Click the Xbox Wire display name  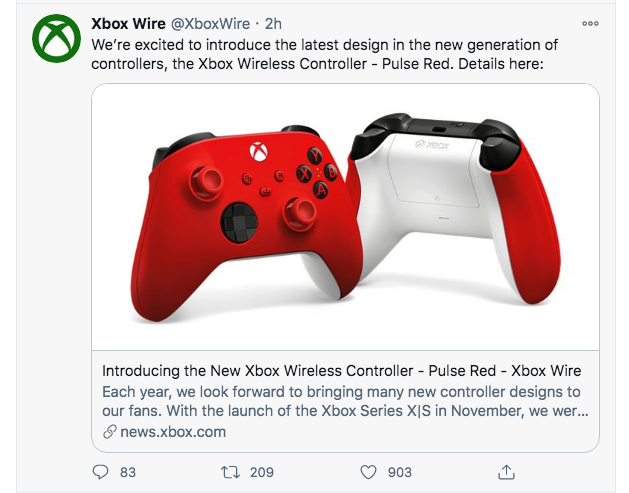click(x=129, y=24)
